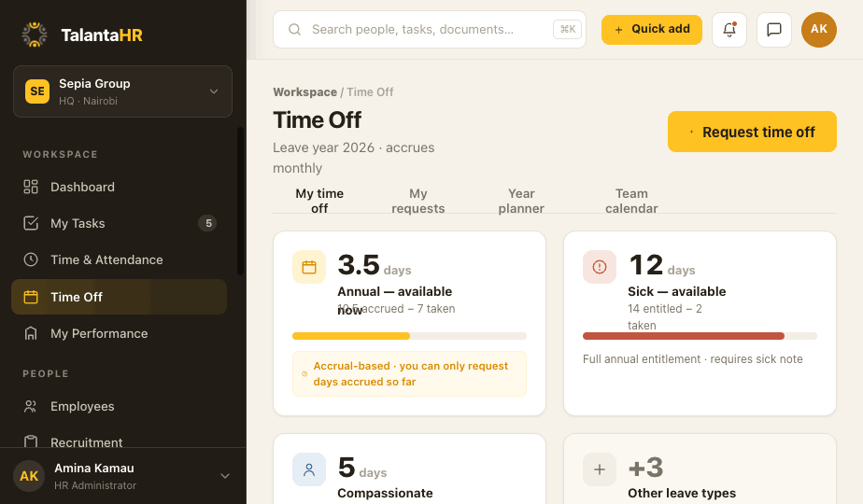Click the Accrual-based request notice text

[411, 373]
